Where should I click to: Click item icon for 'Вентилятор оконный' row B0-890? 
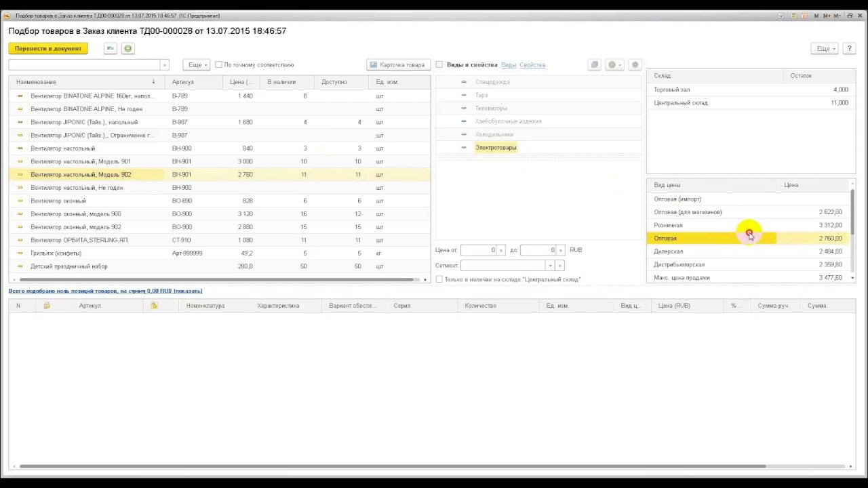point(20,201)
